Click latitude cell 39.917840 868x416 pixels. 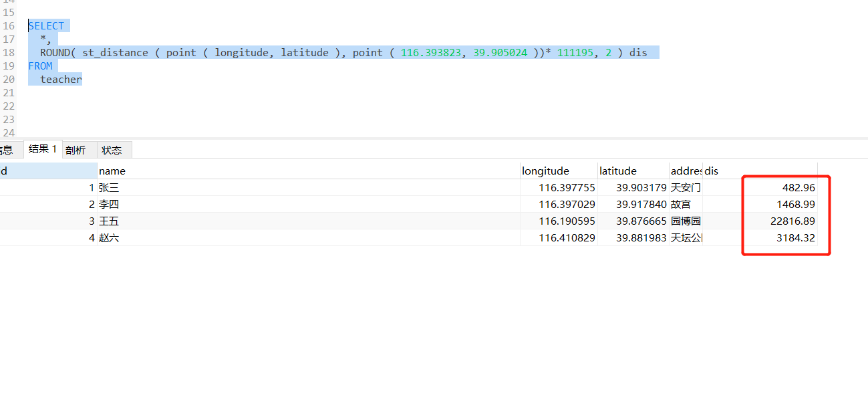[641, 205]
